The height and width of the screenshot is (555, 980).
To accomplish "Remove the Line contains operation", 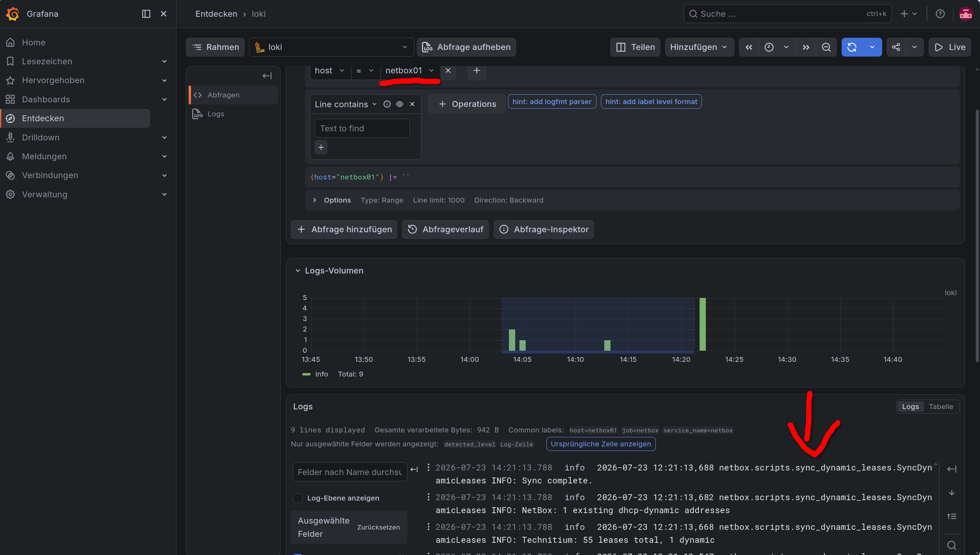I will click(x=412, y=104).
